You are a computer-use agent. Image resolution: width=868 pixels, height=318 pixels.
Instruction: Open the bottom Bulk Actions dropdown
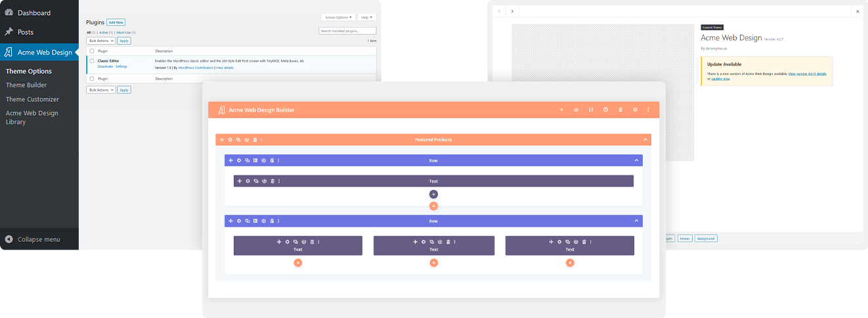click(101, 90)
